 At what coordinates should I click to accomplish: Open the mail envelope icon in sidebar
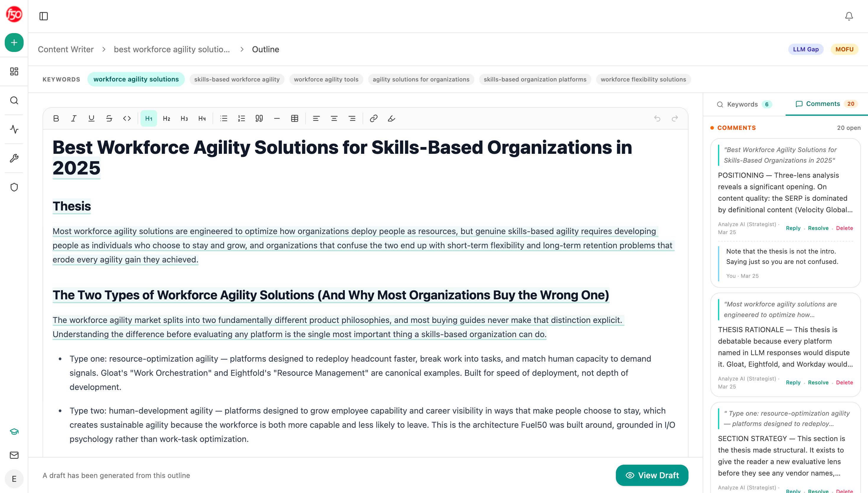click(14, 455)
